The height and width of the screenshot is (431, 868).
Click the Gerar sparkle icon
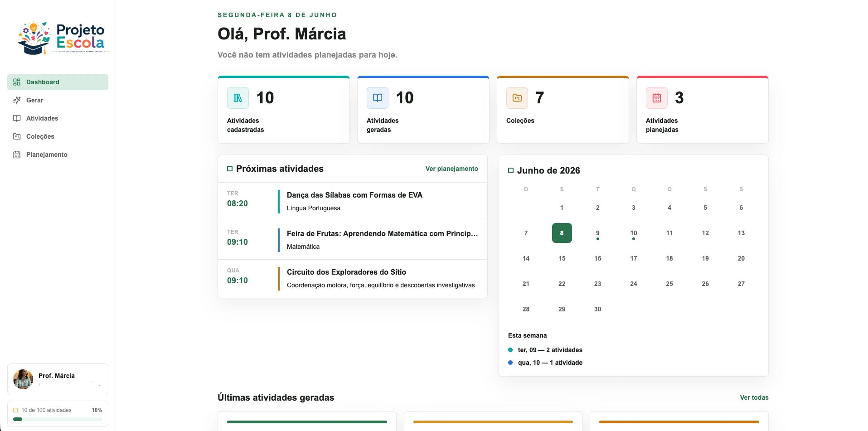17,100
